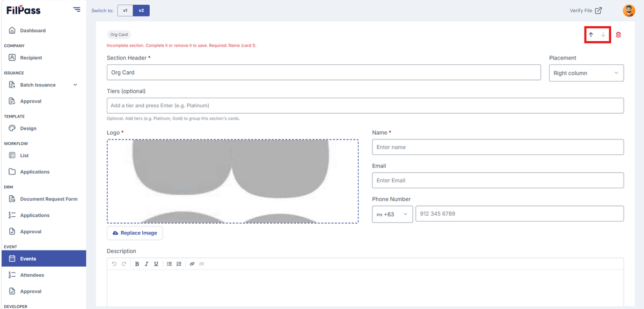
Task: Click Redo in the description editor
Action: coord(124,264)
